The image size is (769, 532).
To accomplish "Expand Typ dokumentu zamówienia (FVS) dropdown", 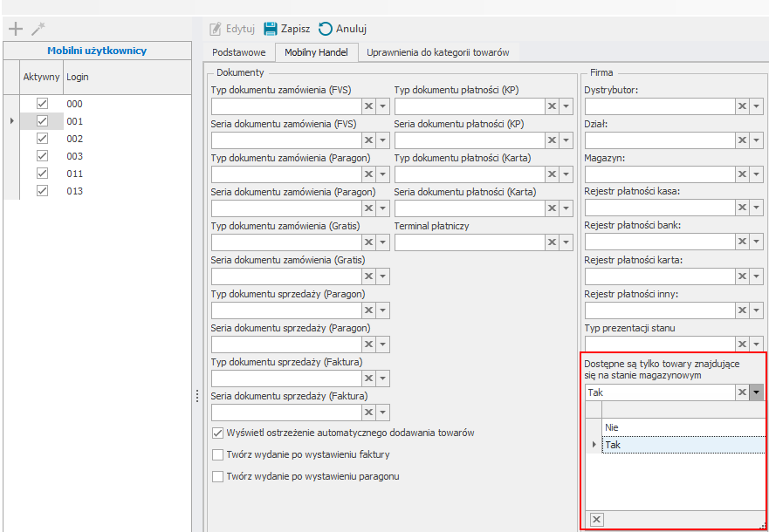I will (x=383, y=106).
